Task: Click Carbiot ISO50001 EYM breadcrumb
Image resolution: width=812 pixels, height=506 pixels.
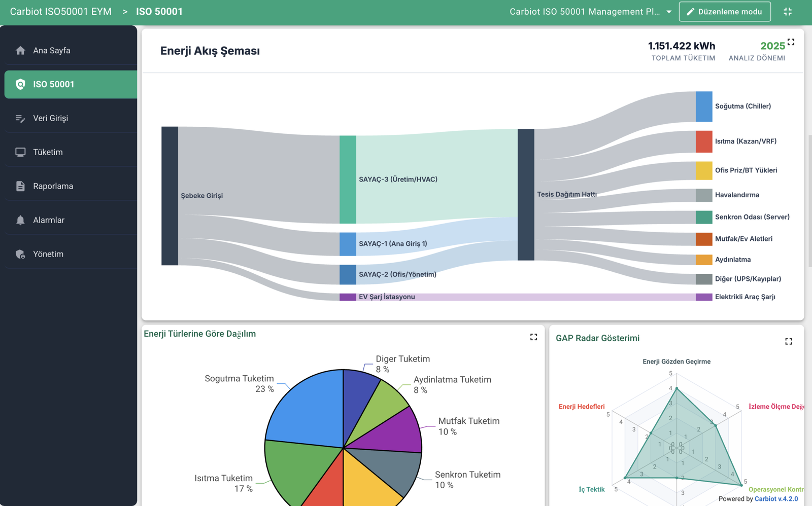Action: click(x=61, y=12)
